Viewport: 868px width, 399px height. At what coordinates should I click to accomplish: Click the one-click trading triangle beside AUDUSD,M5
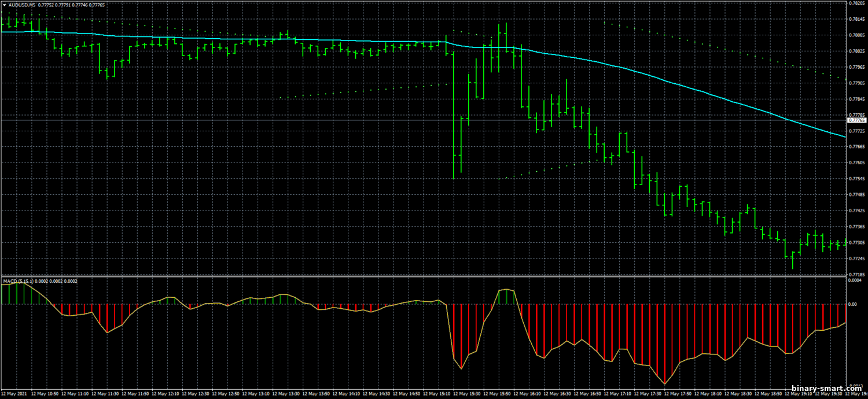[4, 5]
